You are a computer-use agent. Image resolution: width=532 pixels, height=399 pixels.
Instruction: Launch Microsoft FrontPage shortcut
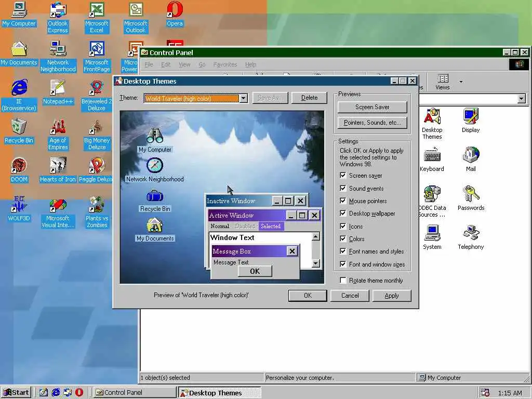[x=97, y=57]
